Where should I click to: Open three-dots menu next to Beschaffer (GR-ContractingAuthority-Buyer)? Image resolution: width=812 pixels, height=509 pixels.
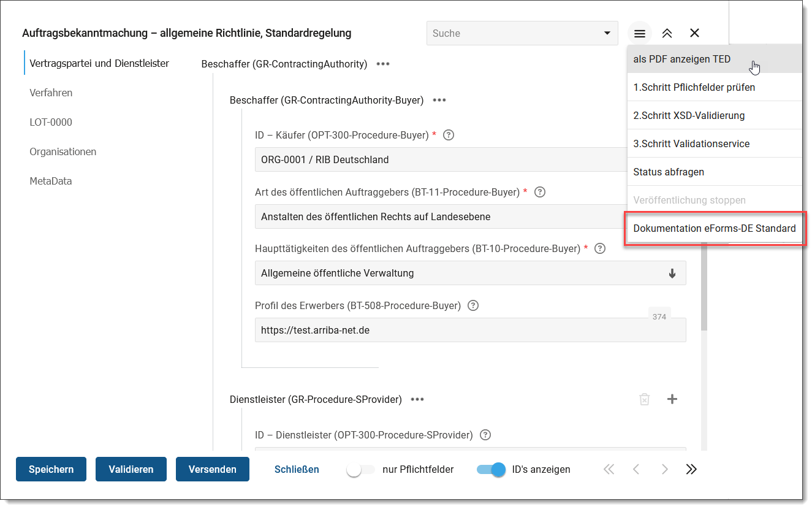click(x=439, y=100)
